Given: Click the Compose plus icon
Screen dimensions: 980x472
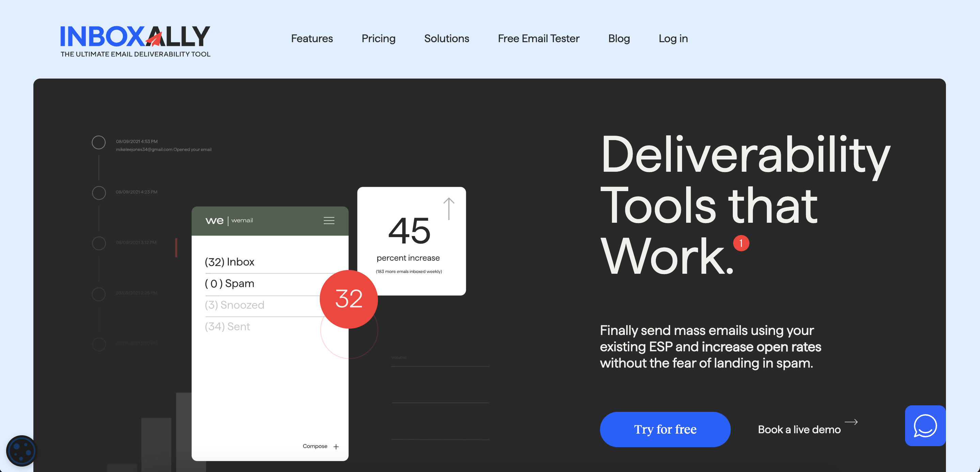Looking at the screenshot, I should coord(336,446).
